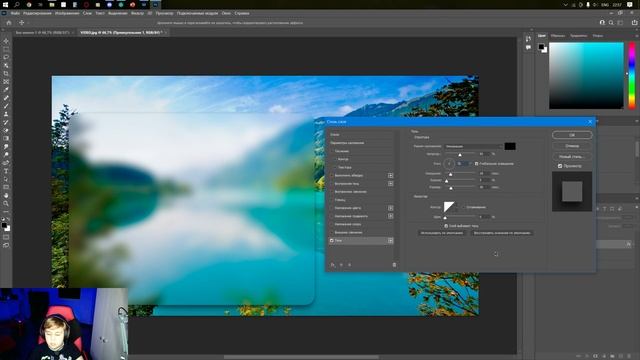The image size is (640, 360).
Task: Move effect down with the arrow icon
Action: point(349,265)
